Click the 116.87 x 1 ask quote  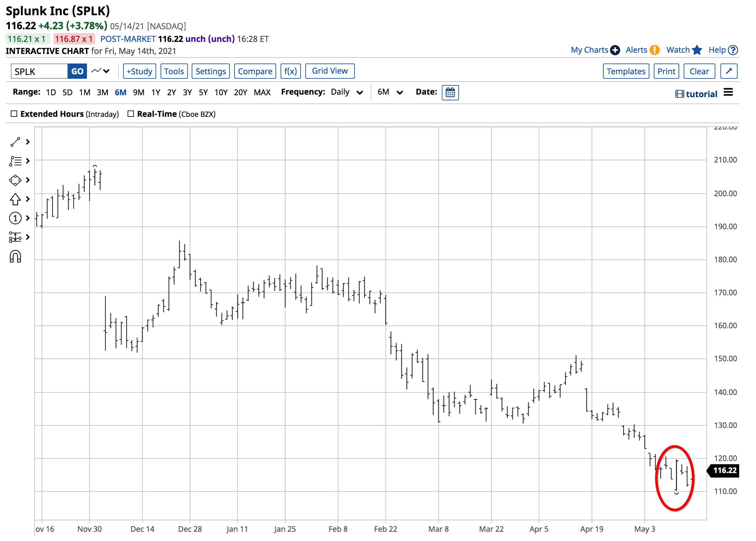coord(74,39)
